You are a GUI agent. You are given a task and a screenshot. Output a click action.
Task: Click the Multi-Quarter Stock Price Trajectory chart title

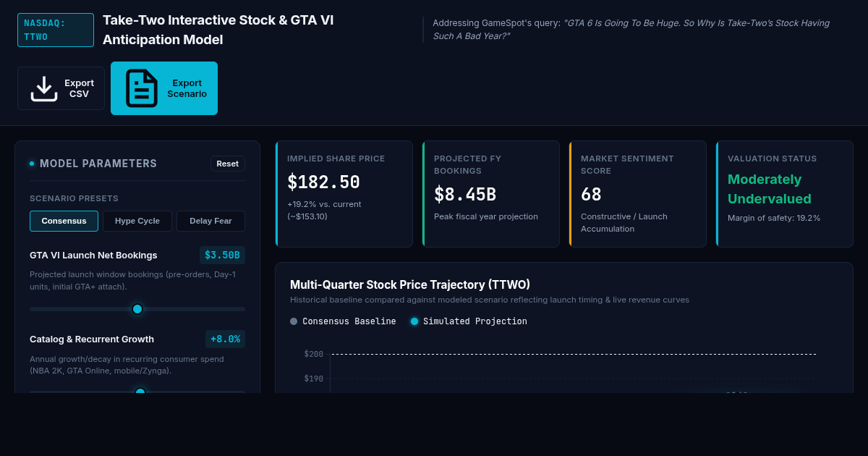[x=410, y=284]
